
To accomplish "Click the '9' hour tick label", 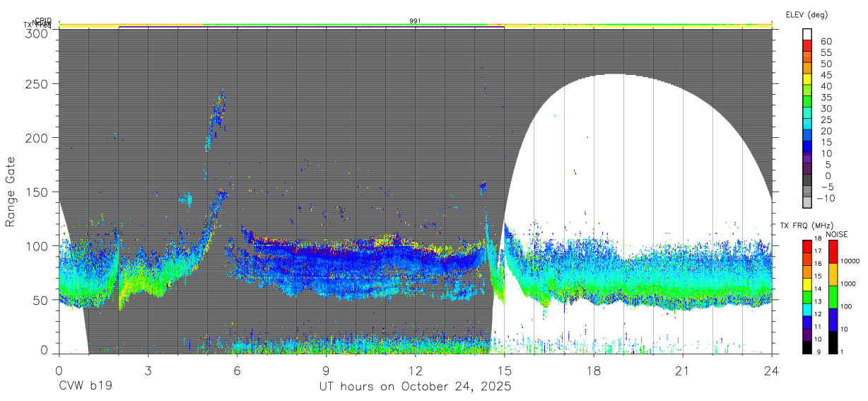I will coord(326,370).
